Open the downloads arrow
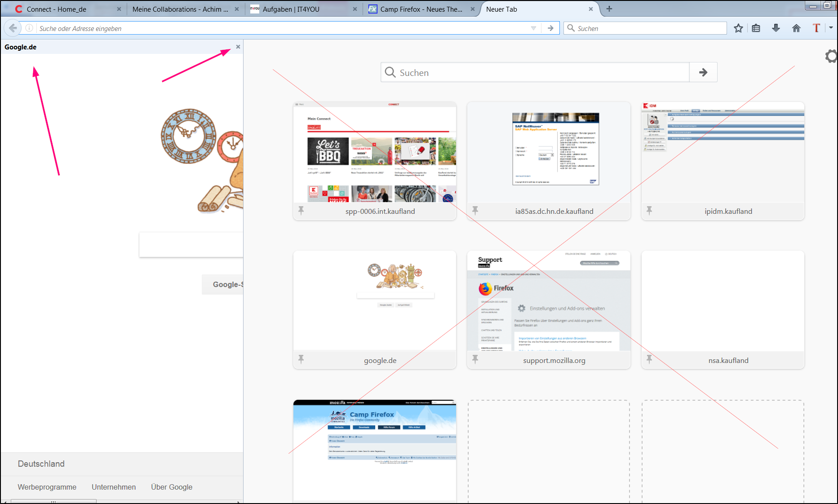Viewport: 838px width, 504px height. pyautogui.click(x=776, y=28)
